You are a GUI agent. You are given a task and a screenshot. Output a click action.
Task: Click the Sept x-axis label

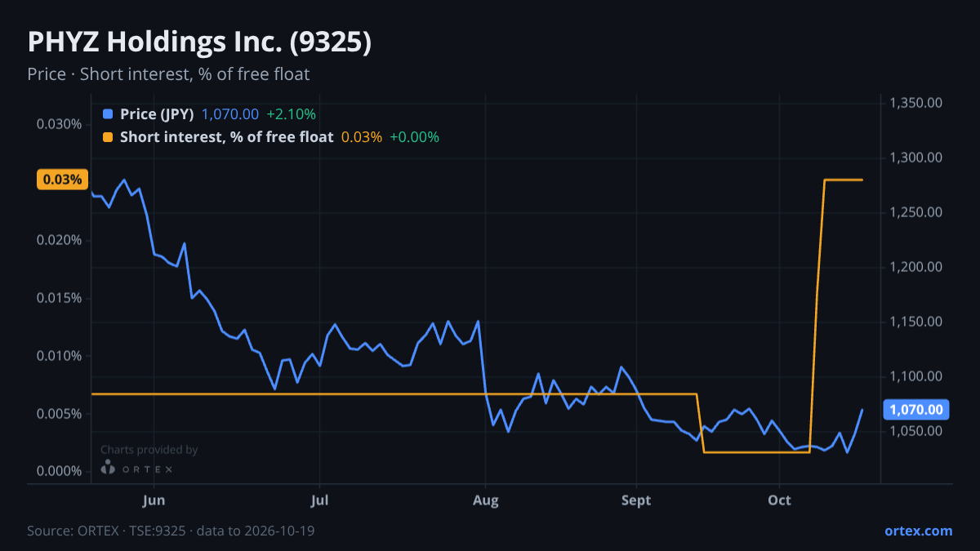(636, 500)
